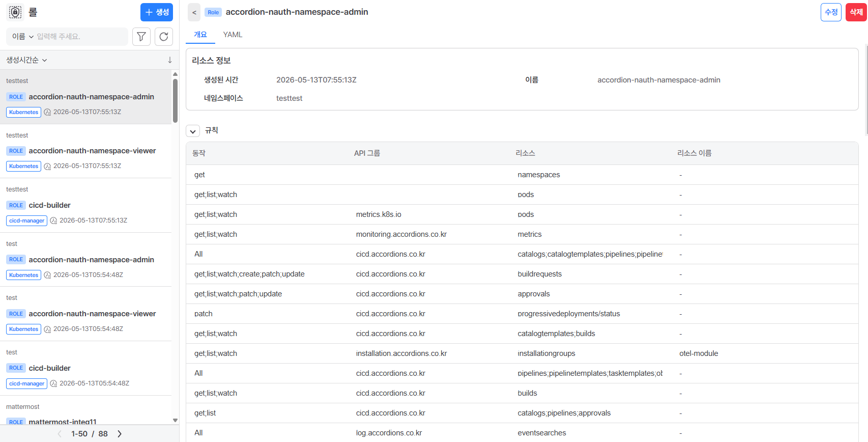Viewport: 868px width, 442px height.
Task: Open the 생성시간순 sort dropdown
Action: 26,60
